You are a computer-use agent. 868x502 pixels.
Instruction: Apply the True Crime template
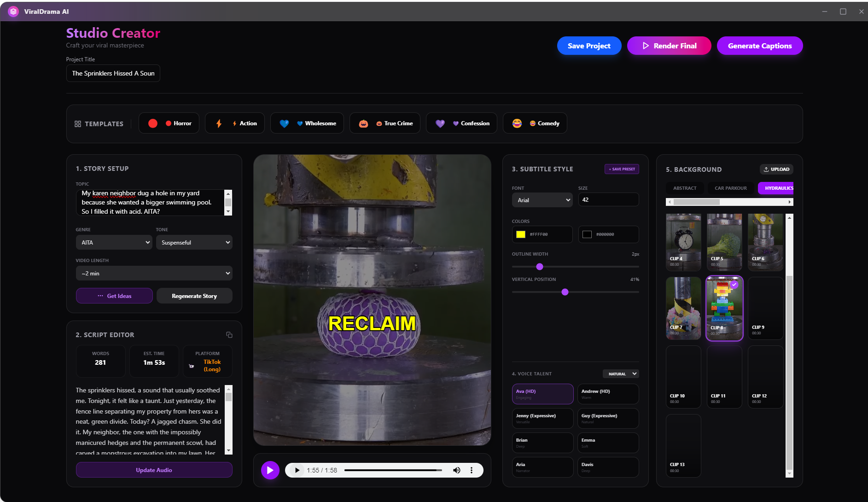tap(385, 123)
